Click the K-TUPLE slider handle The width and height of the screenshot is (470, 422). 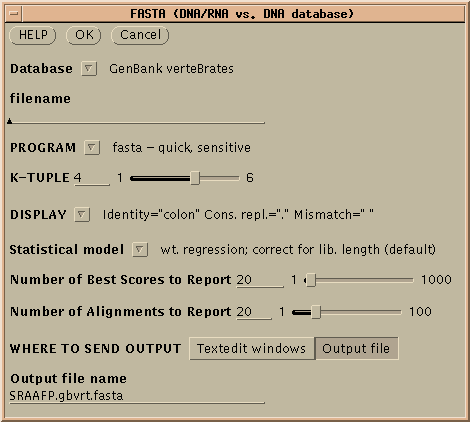[x=195, y=178]
